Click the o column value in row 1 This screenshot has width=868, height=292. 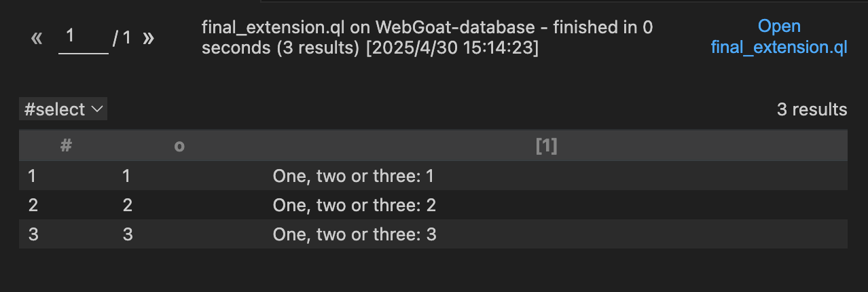(127, 177)
